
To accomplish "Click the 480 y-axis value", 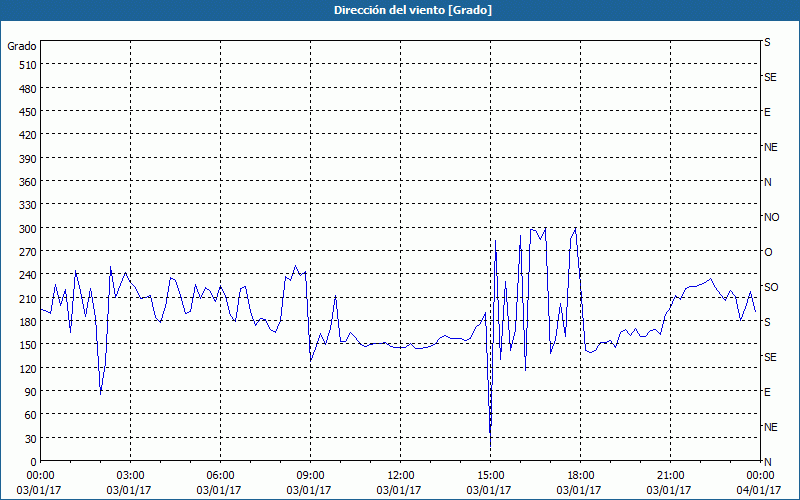I will (x=28, y=89).
